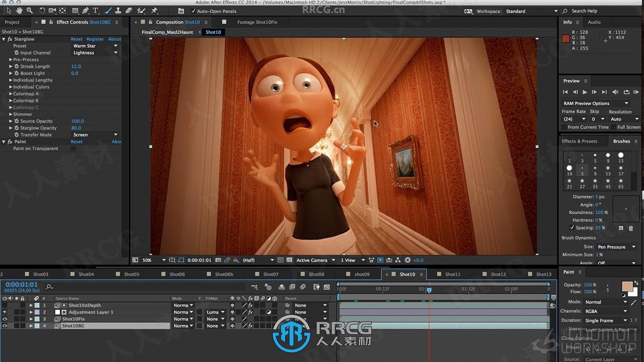Expand the Colormap A property
Viewport: 644px width, 362px height.
click(x=11, y=94)
